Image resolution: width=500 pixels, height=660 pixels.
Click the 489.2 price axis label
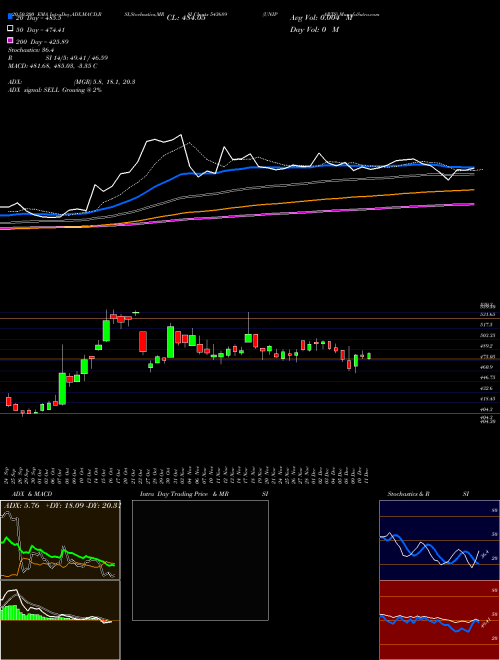click(x=487, y=346)
